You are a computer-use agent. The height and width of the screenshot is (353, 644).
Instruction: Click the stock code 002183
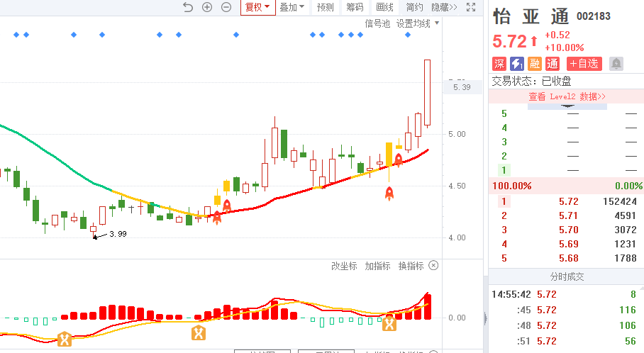[x=594, y=16]
